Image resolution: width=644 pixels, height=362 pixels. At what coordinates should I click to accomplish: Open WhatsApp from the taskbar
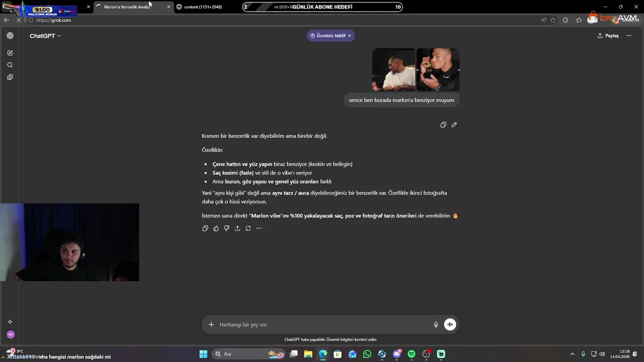point(367,354)
